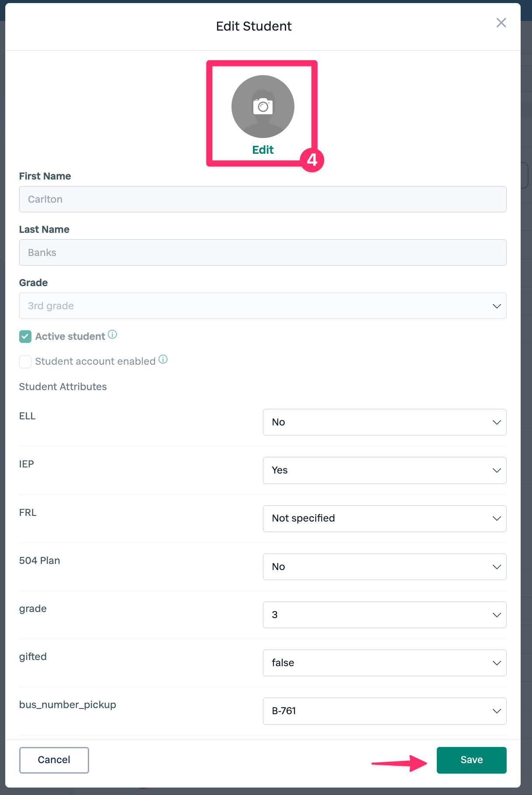Expand the gifted dropdown set to false
532x795 pixels.
pyautogui.click(x=384, y=663)
